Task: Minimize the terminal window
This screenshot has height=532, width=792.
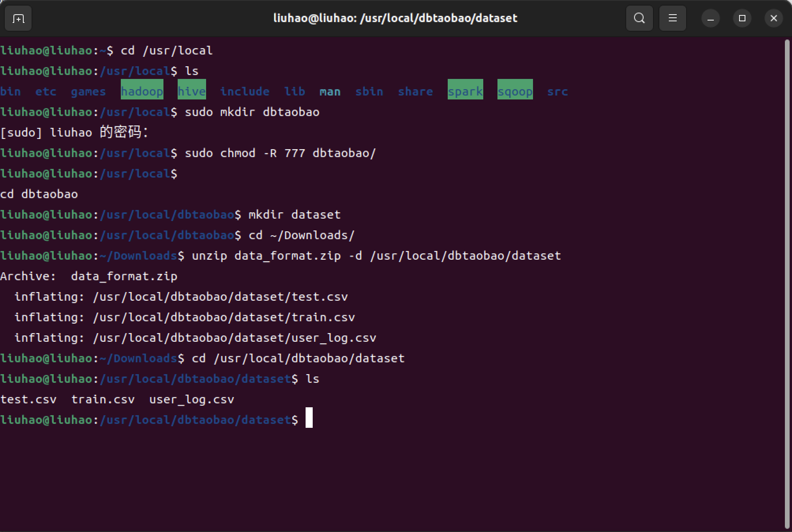Action: coord(711,18)
